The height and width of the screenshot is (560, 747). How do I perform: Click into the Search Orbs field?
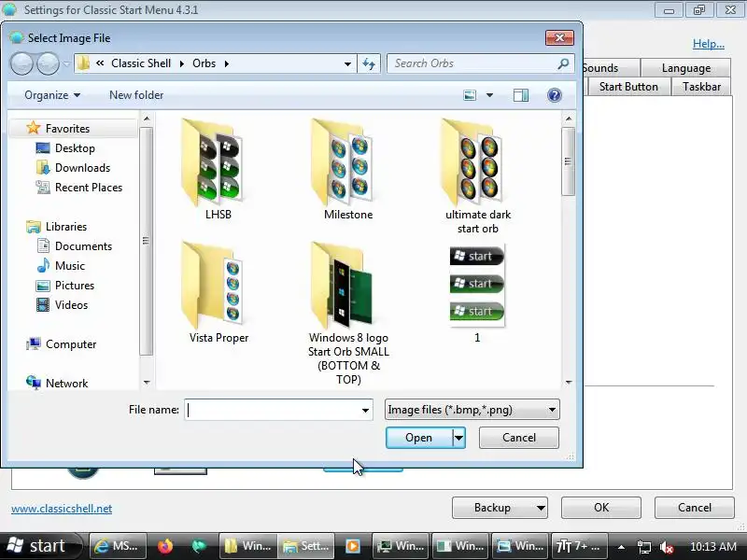click(x=480, y=63)
